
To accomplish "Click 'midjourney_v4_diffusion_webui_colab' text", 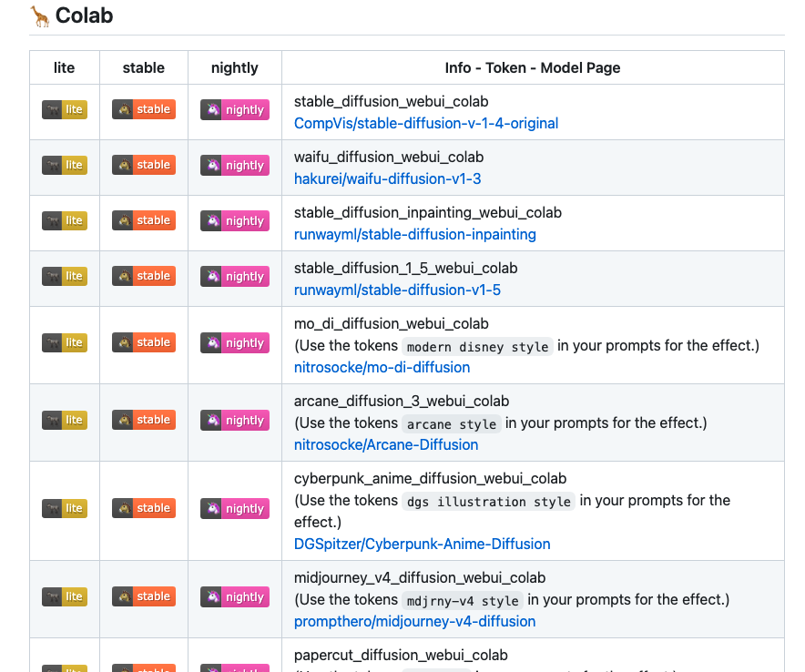I will coord(420,578).
